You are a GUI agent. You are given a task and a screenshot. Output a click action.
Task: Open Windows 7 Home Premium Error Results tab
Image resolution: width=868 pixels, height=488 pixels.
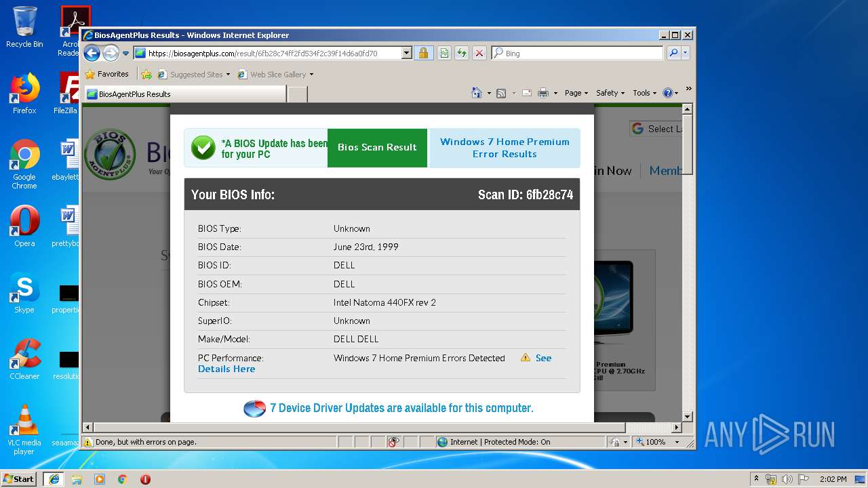pos(505,148)
